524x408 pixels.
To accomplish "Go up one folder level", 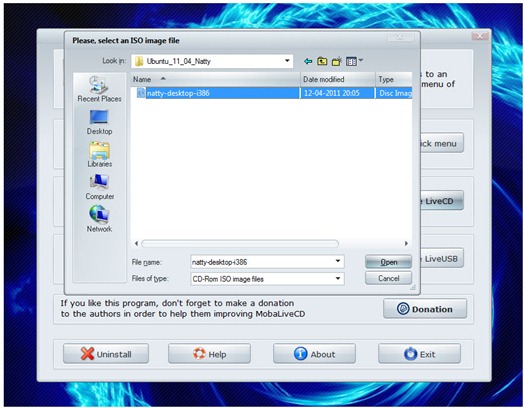I will coord(322,61).
